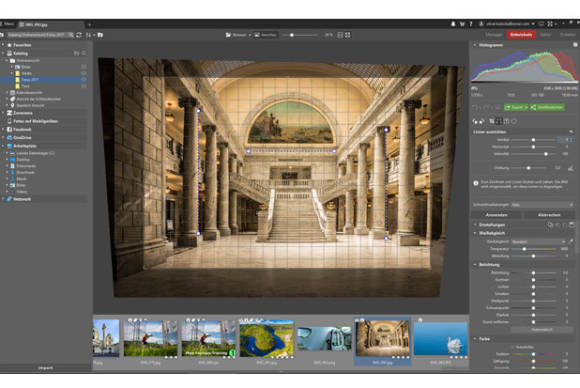The width and height of the screenshot is (580, 388).
Task: Click the refresh icon beside the path field
Action: coord(79,35)
